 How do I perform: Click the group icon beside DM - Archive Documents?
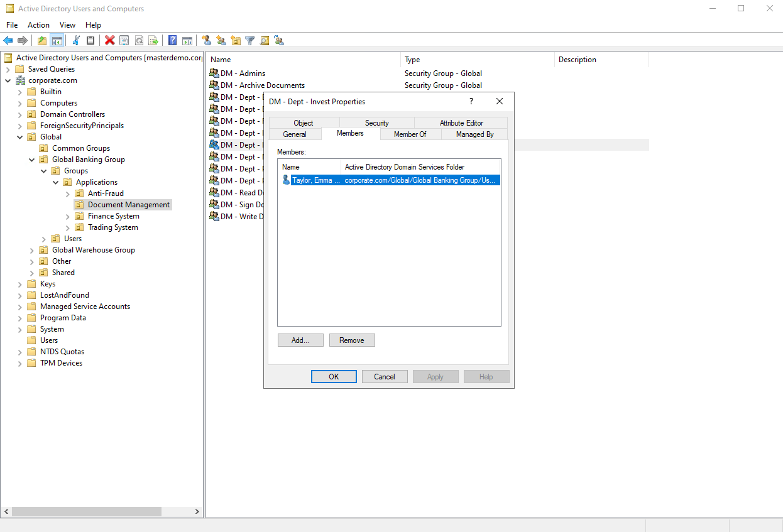214,85
